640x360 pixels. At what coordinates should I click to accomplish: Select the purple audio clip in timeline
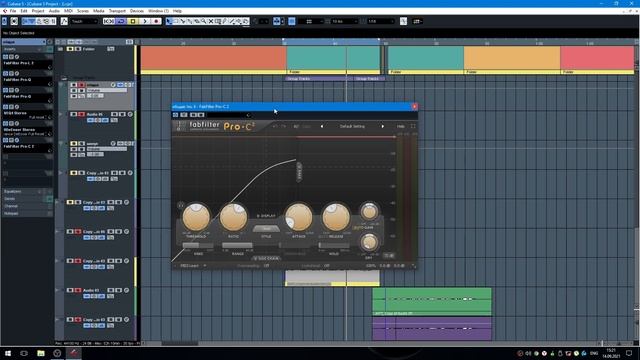[x=432, y=329]
